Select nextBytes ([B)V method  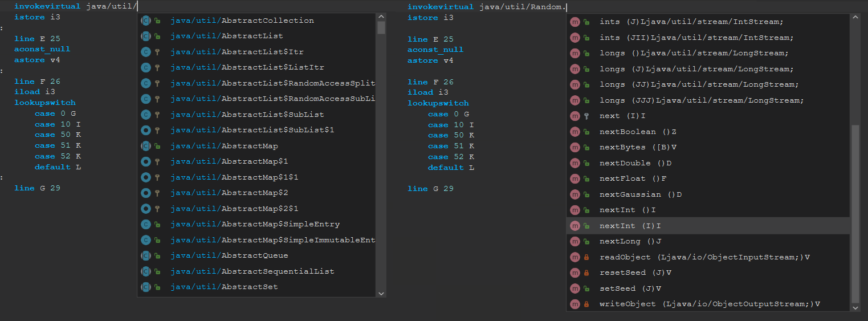tap(708, 147)
